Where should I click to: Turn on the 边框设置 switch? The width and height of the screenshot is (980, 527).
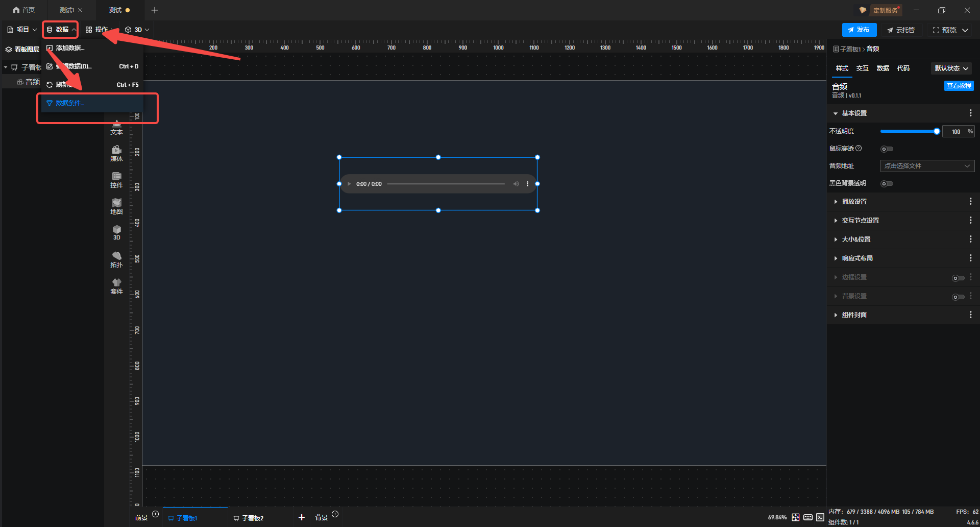(958, 278)
